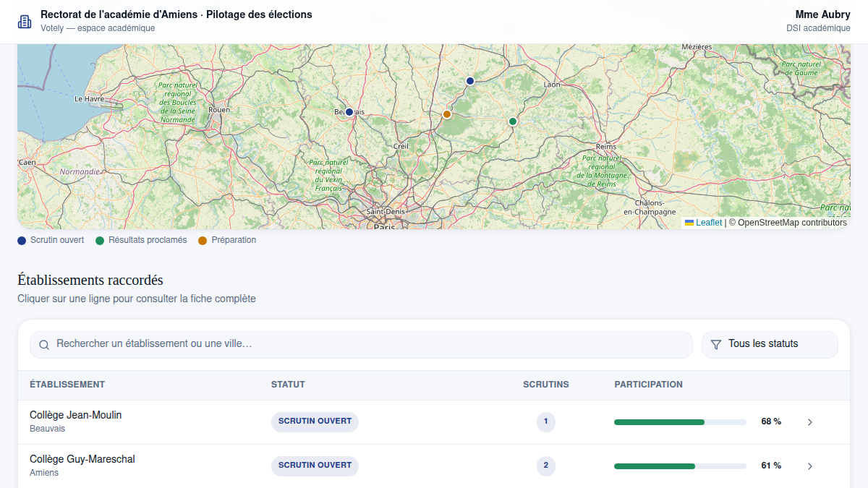Click the Creil label on the map
The image size is (868, 488).
pyautogui.click(x=401, y=146)
